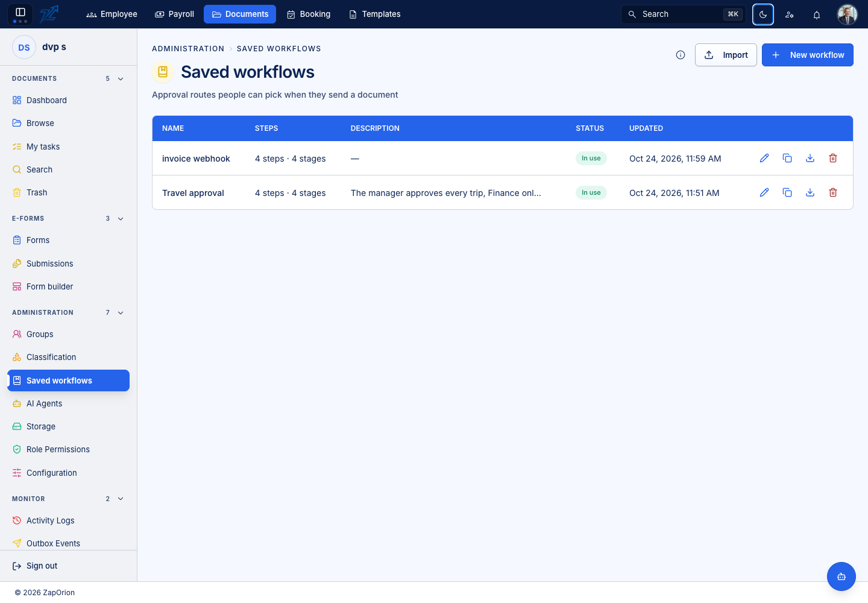This screenshot has height=603, width=868.
Task: Open Groups in sidebar
Action: [x=68, y=334]
